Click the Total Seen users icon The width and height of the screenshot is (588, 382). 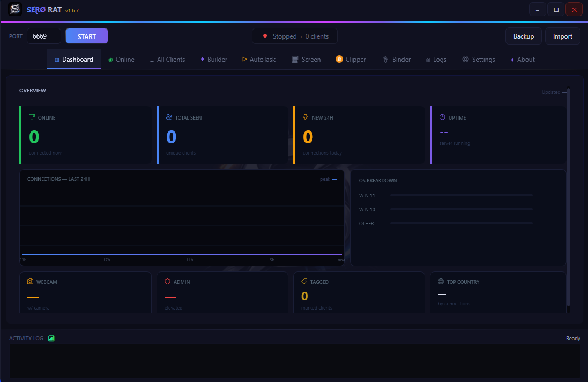pyautogui.click(x=169, y=117)
